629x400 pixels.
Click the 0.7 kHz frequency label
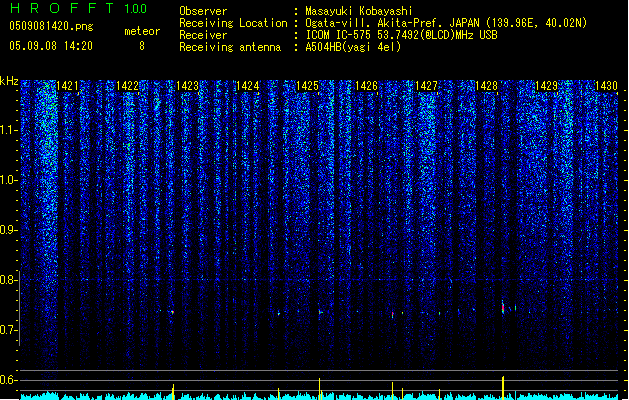pos(8,330)
